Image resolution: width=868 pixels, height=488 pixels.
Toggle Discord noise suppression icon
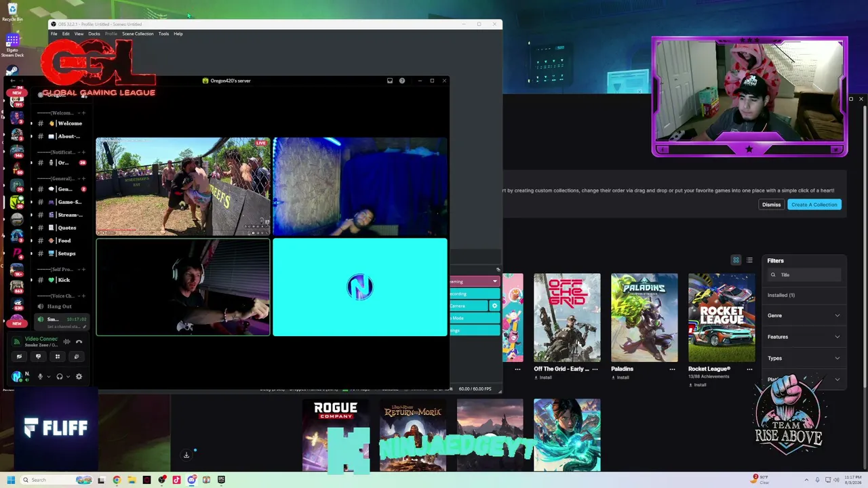tap(66, 342)
